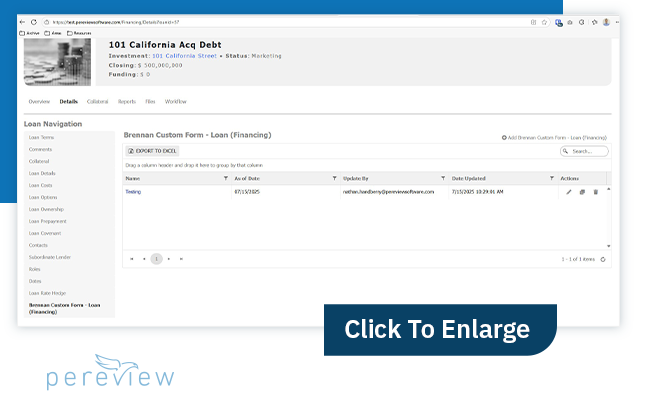Open filter on Name column
Screen dimensions: 647x408
coord(226,178)
